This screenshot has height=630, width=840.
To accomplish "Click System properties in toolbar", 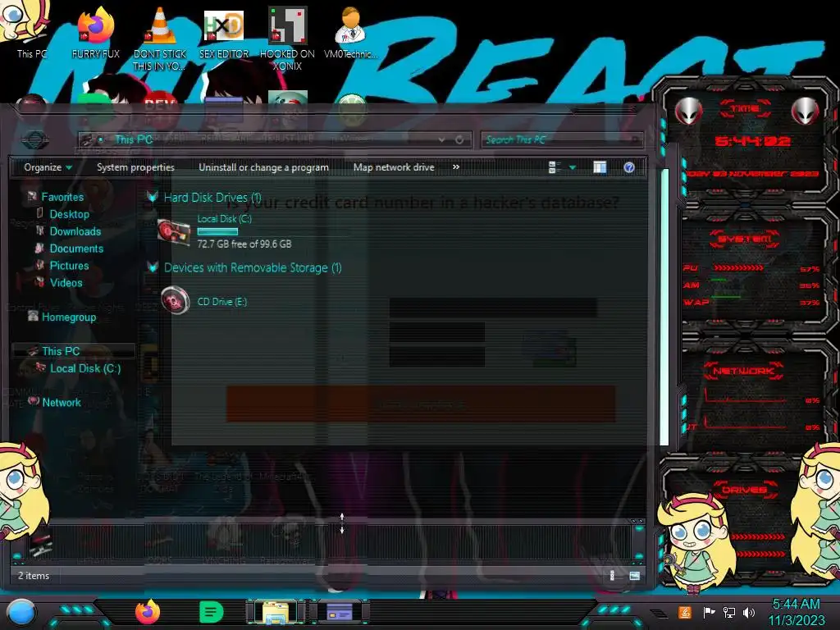I will [135, 167].
